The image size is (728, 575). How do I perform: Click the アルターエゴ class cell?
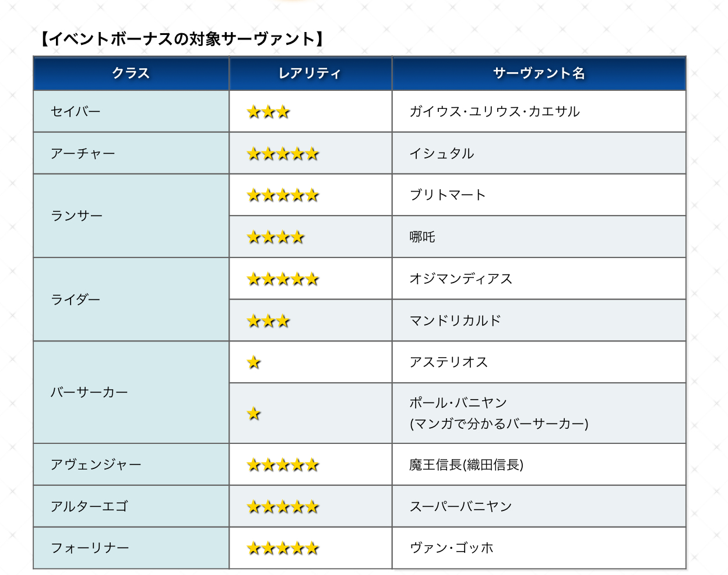[89, 506]
